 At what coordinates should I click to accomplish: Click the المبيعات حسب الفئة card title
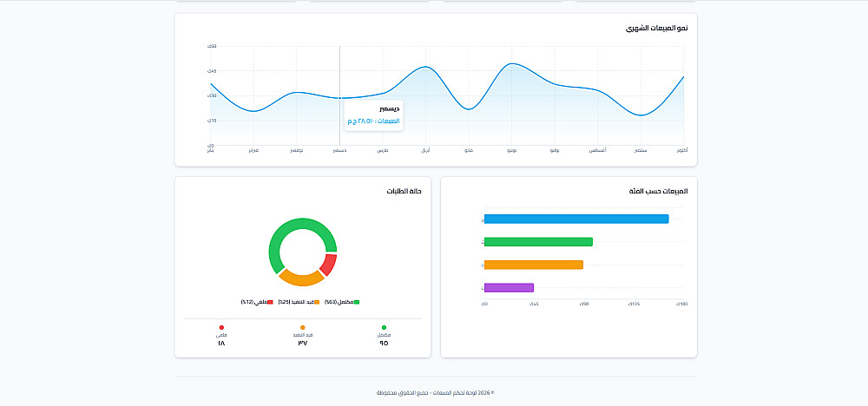[658, 192]
